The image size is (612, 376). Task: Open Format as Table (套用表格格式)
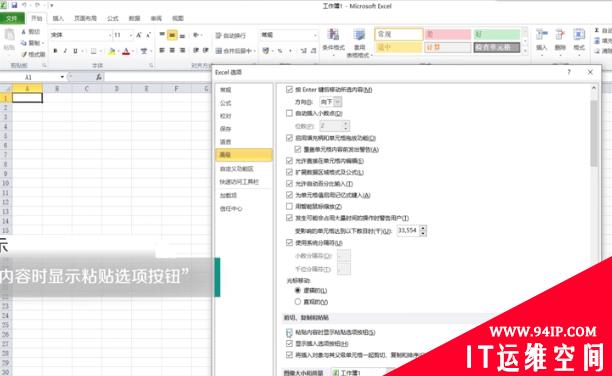(359, 43)
